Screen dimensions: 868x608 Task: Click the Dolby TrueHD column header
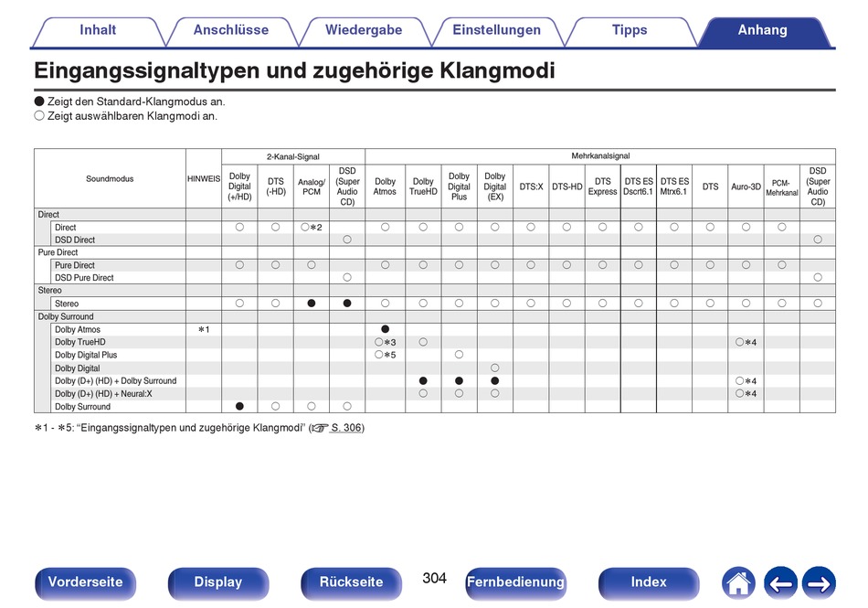(x=423, y=187)
